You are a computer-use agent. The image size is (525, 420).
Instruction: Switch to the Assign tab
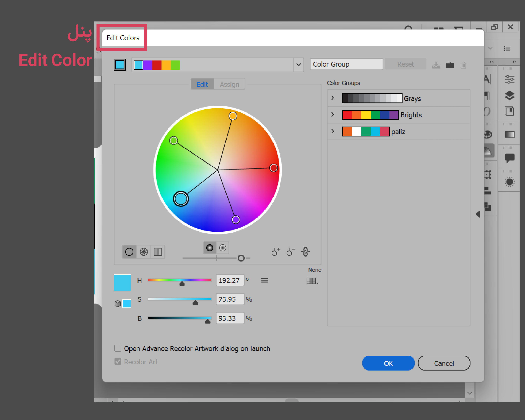coord(229,84)
